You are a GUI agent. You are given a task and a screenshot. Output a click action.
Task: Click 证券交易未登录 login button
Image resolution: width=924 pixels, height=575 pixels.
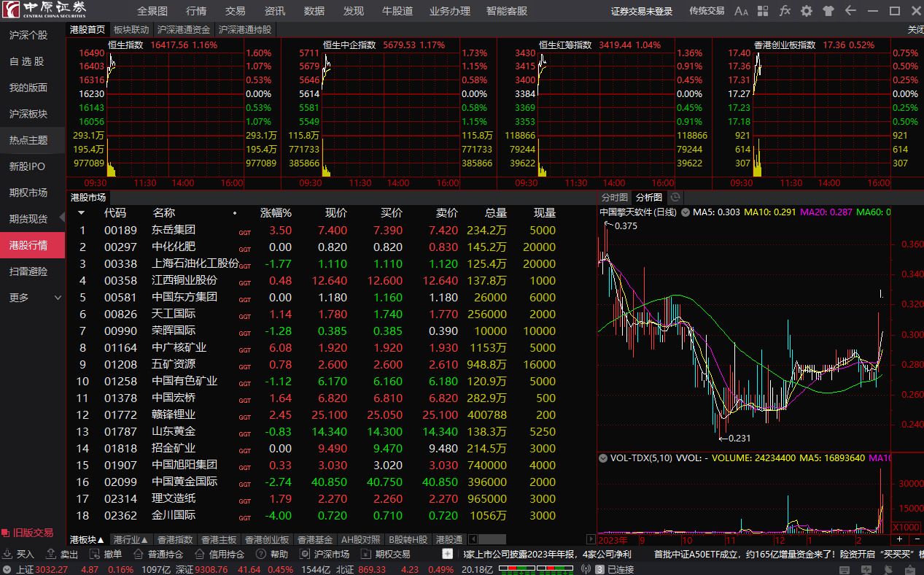[642, 11]
